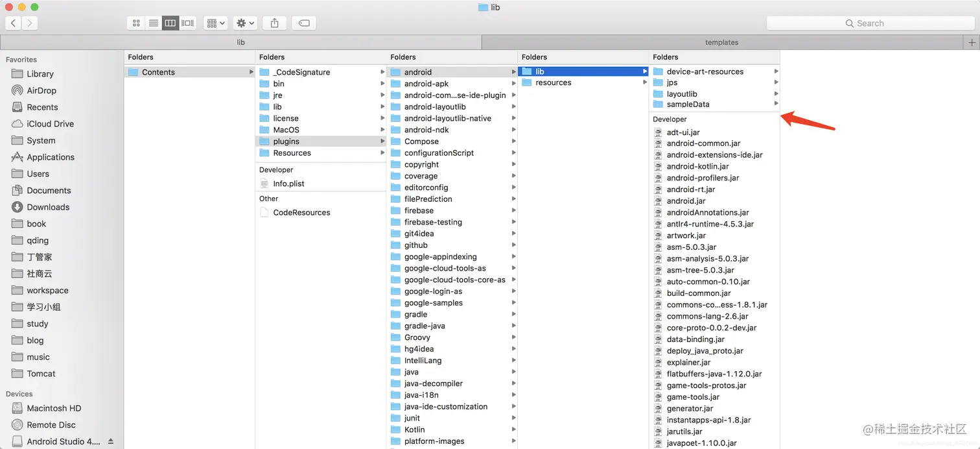Click the git4idea folder name
This screenshot has width=980, height=449.
coord(419,234)
